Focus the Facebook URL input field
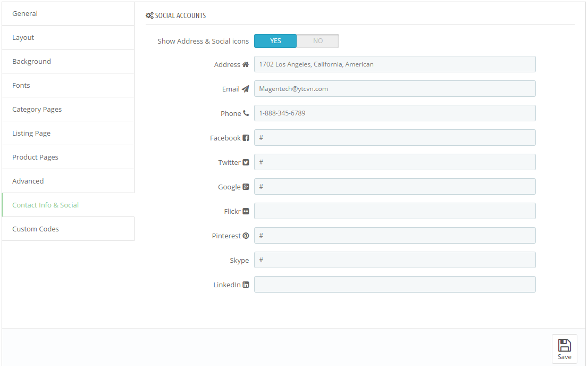 (x=395, y=137)
